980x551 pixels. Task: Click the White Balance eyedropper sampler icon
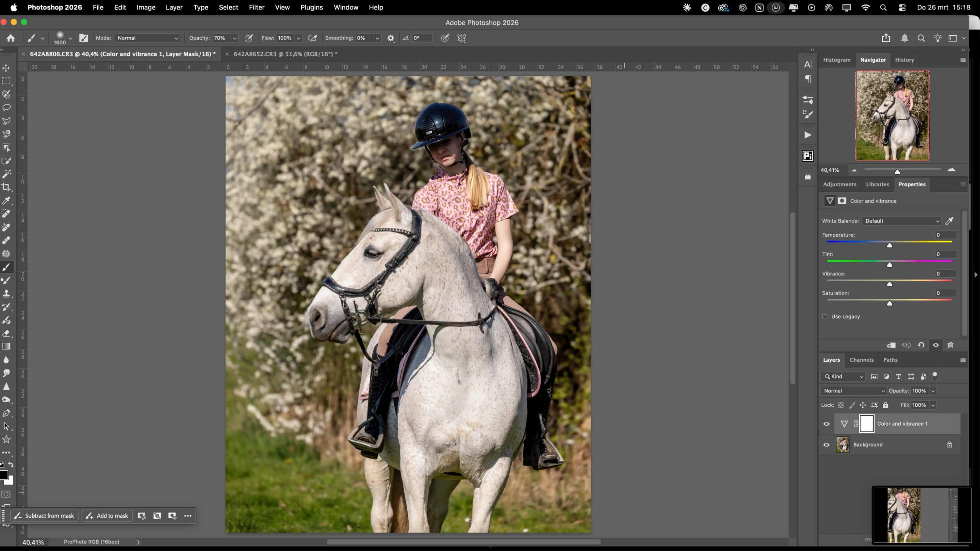949,221
